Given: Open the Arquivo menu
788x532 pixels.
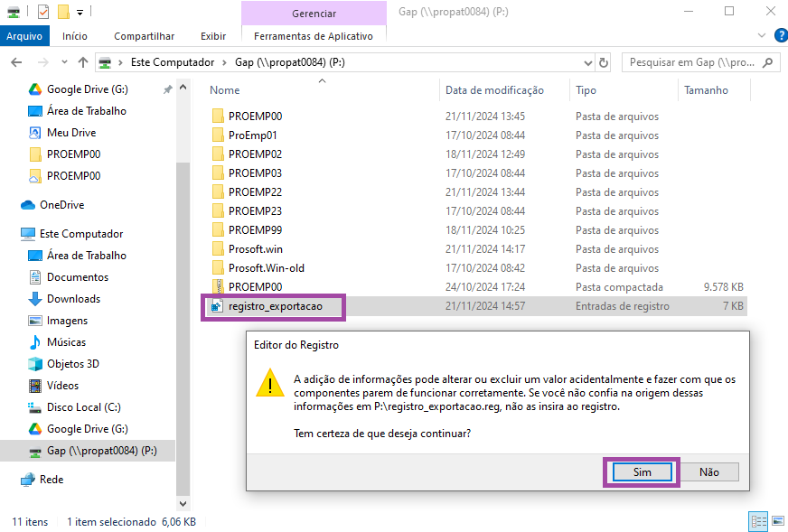Looking at the screenshot, I should click(24, 36).
